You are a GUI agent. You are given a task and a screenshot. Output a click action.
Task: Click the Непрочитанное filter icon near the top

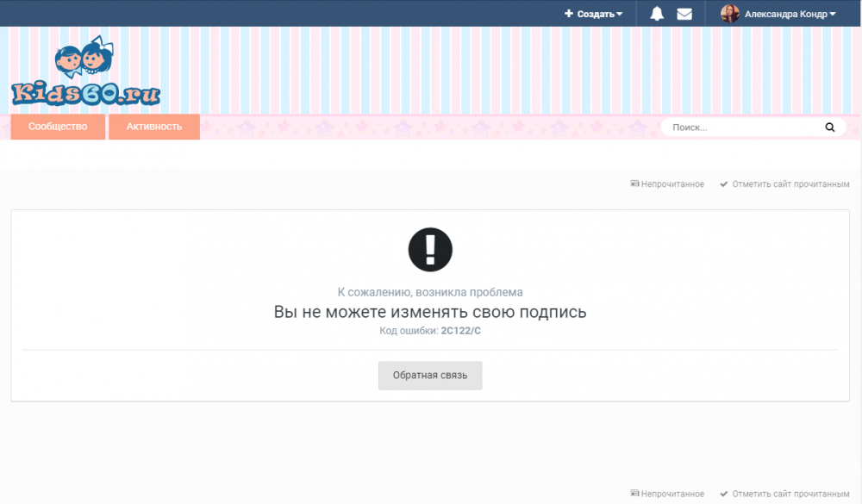634,184
